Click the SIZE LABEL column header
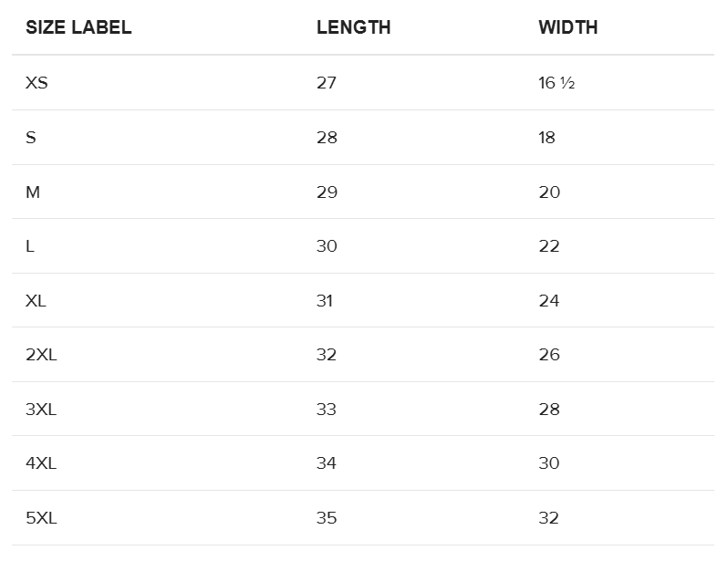The image size is (728, 561). click(78, 27)
